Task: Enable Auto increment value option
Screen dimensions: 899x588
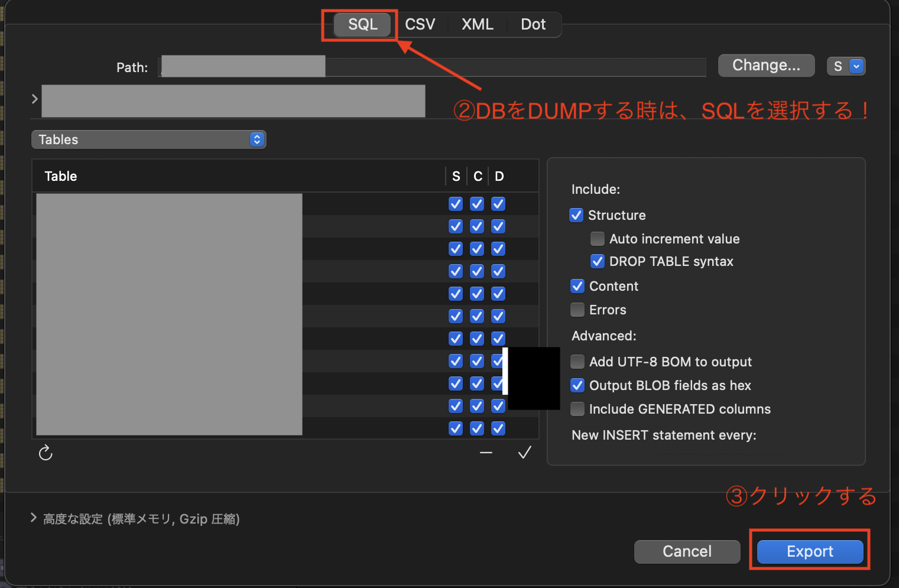Action: 598,239
